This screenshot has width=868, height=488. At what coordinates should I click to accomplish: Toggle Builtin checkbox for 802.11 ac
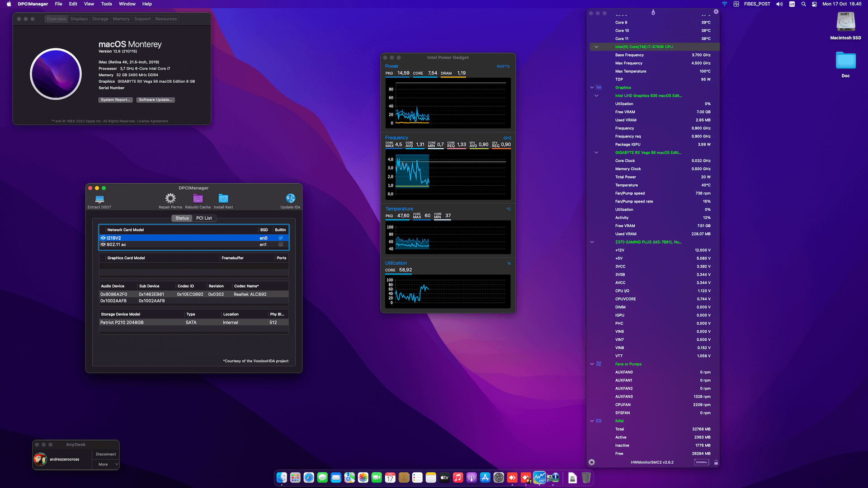tap(281, 244)
